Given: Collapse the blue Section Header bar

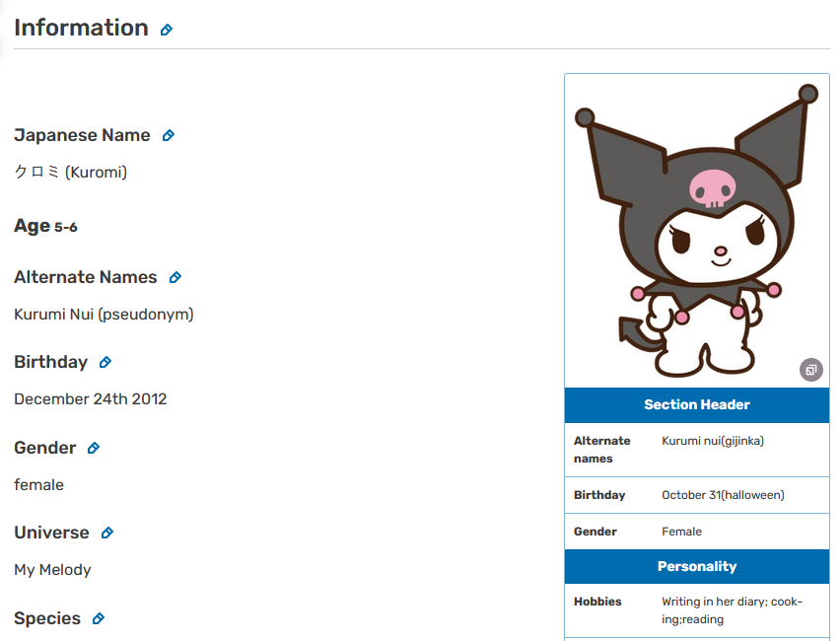Looking at the screenshot, I should [696, 405].
